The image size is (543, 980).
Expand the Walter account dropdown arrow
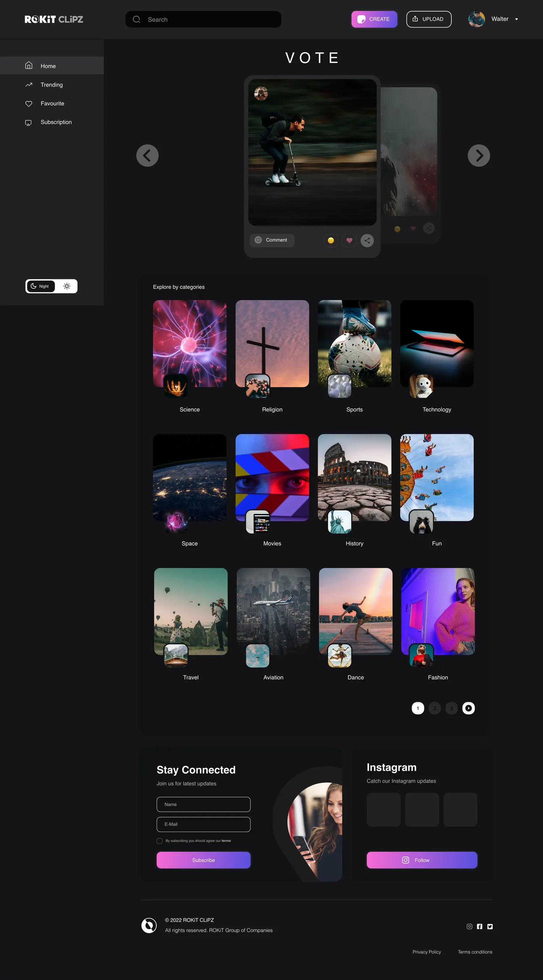[516, 20]
